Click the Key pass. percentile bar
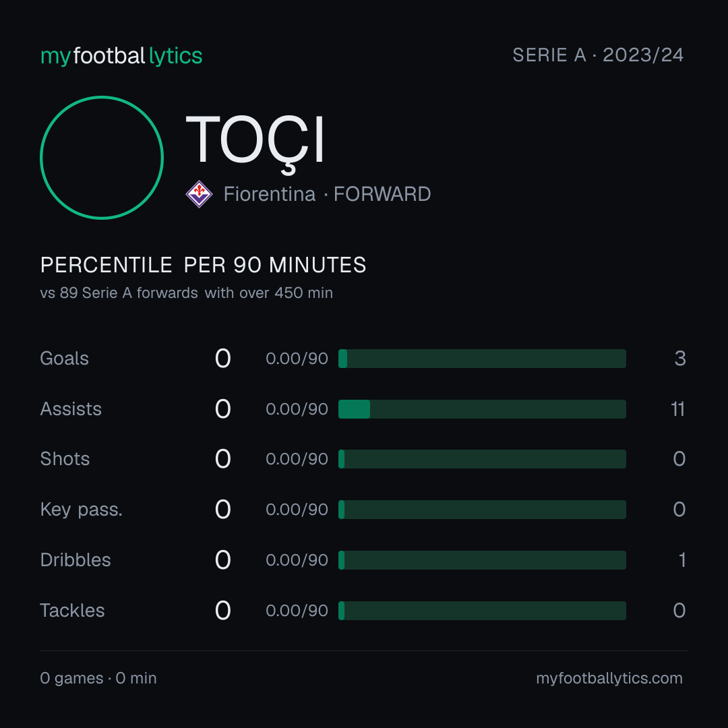The height and width of the screenshot is (728, 728). (482, 510)
